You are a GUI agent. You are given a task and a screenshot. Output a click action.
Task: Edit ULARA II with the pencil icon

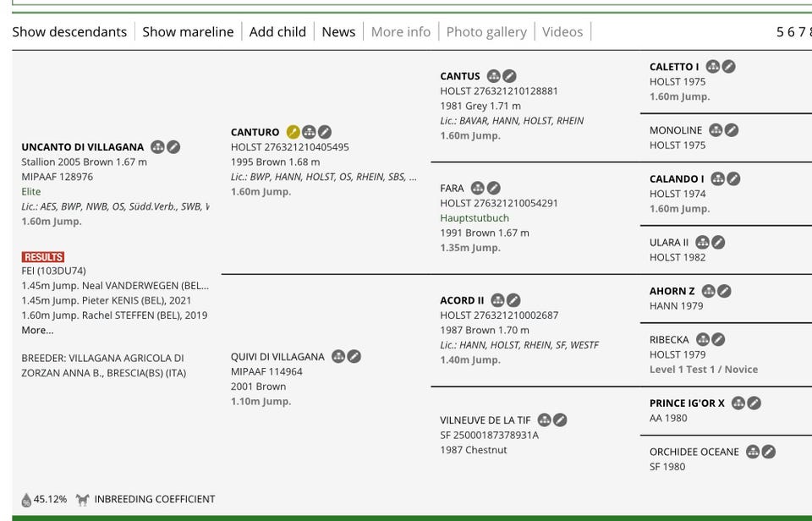(x=718, y=243)
